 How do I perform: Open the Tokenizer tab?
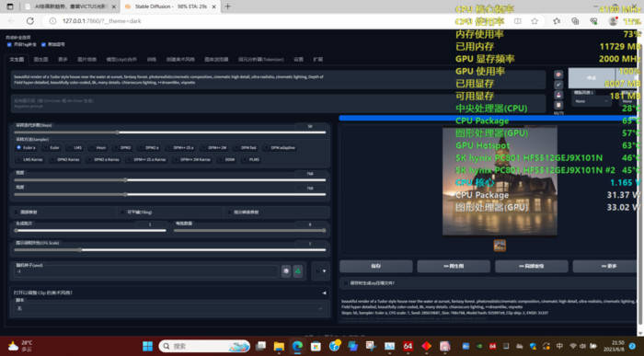[x=260, y=60]
